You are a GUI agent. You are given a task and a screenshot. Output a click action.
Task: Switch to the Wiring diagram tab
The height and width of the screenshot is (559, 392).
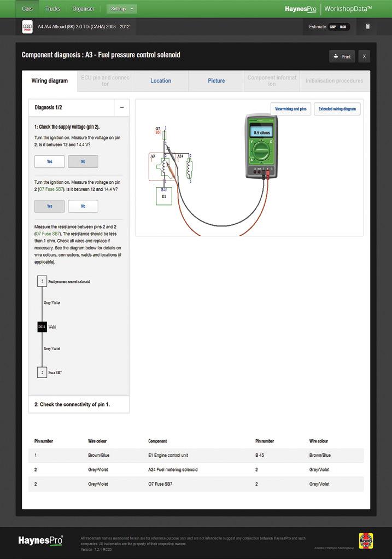coord(50,80)
